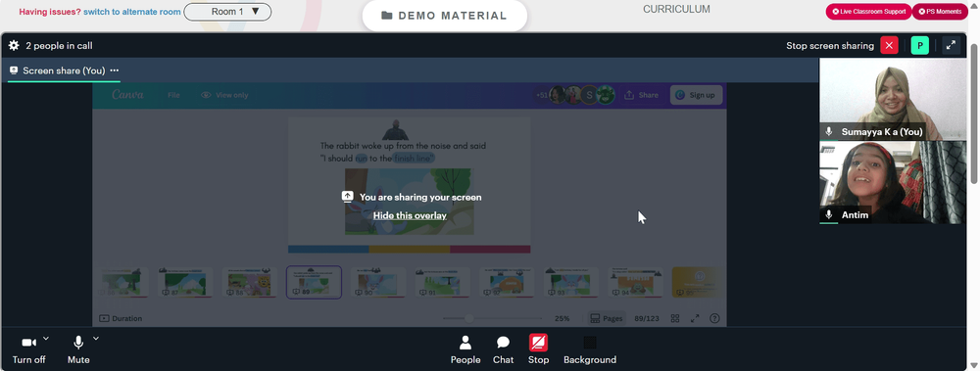This screenshot has height=371, width=980.
Task: Select page 87 thumbnail
Action: tap(185, 282)
